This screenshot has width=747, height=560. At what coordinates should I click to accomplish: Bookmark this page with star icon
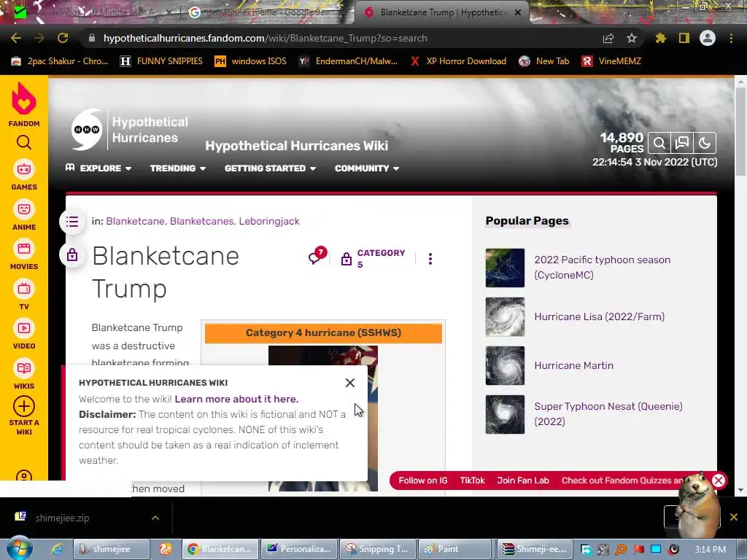point(632,38)
